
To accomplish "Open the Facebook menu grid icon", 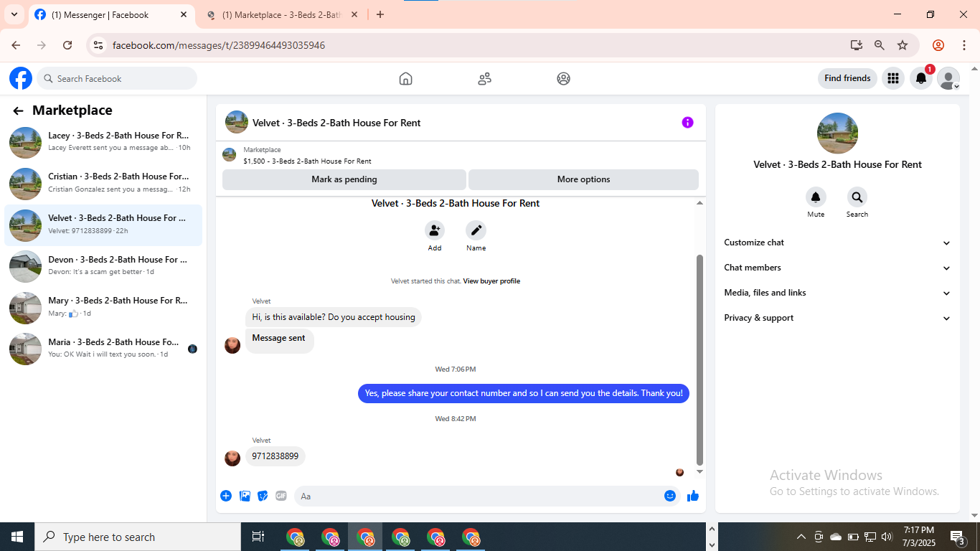I will point(893,78).
